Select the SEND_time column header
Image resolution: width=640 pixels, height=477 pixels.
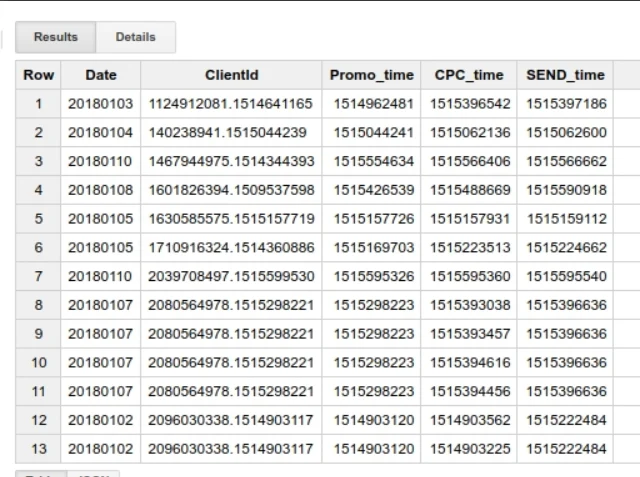[x=566, y=75]
